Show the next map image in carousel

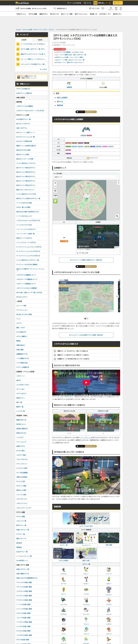coord(117,296)
